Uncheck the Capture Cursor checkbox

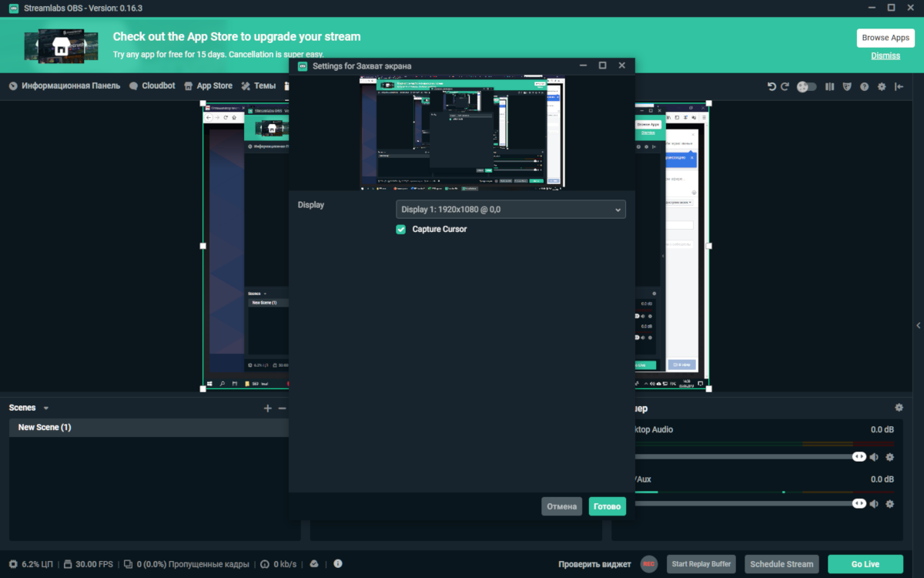coord(400,230)
